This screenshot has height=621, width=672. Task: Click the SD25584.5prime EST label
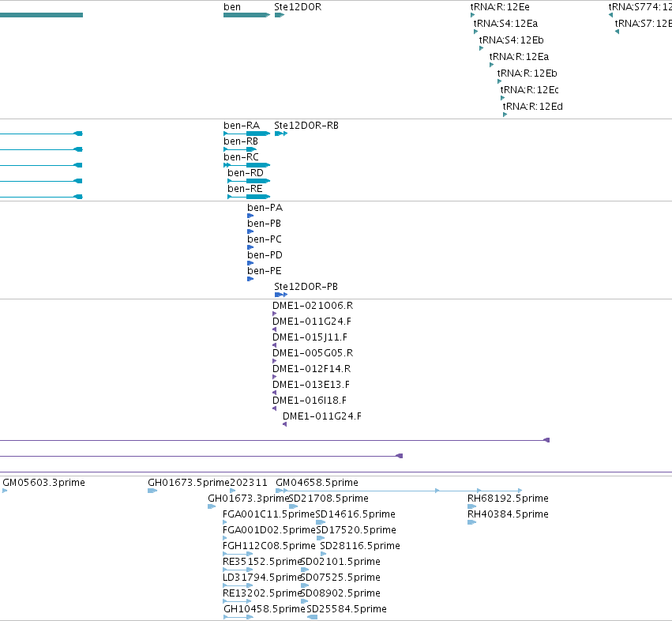pyautogui.click(x=347, y=609)
